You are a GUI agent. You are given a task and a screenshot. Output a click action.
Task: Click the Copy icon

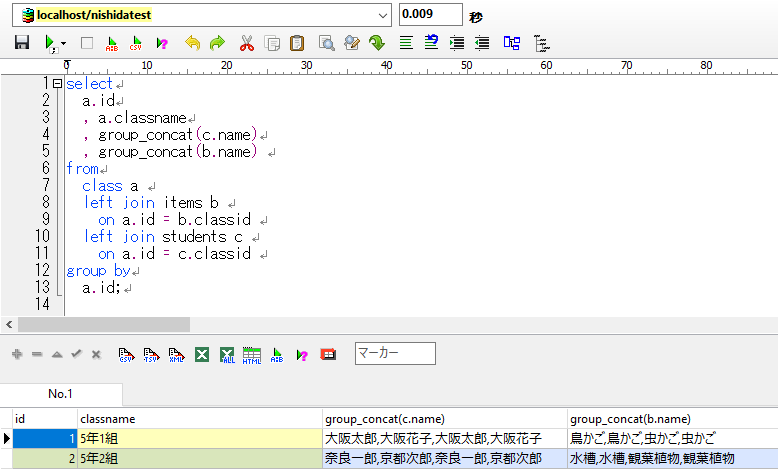[272, 43]
